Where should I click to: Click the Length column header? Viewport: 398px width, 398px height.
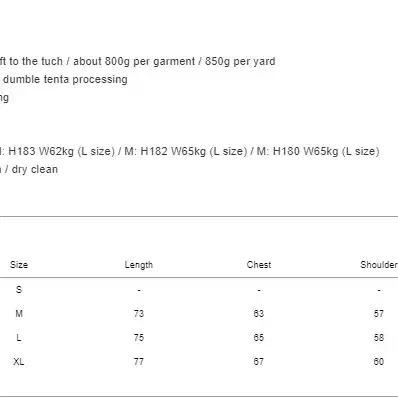[x=139, y=265]
